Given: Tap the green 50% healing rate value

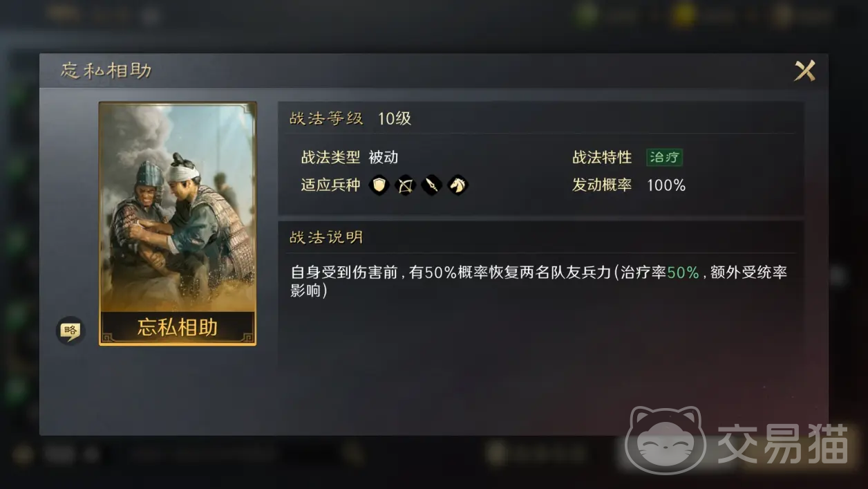Looking at the screenshot, I should coord(683,273).
